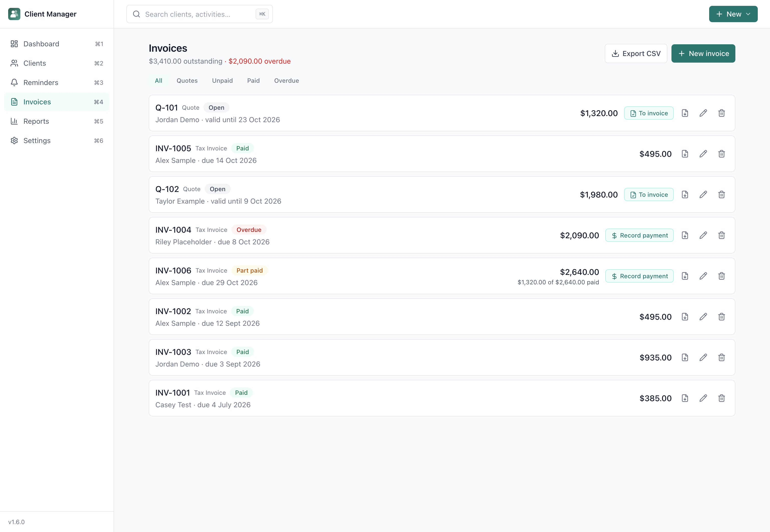Edit invoice INV-1006
This screenshot has width=770, height=532.
[x=703, y=276]
